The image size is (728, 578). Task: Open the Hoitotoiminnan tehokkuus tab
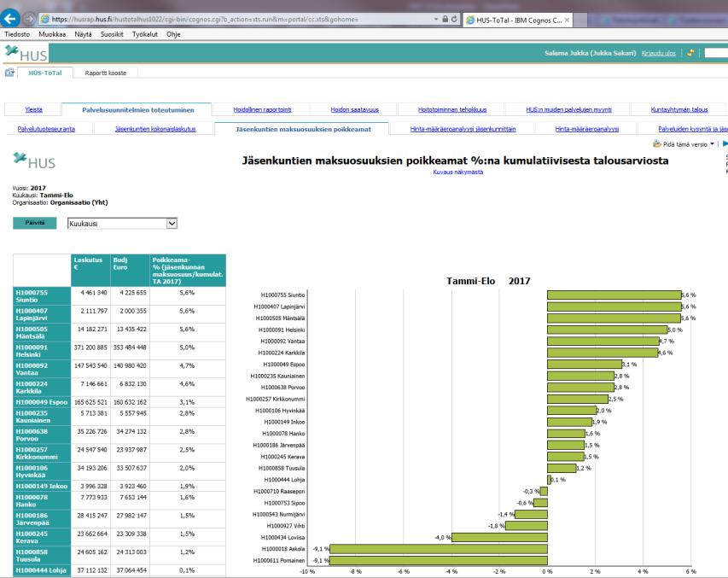[x=452, y=109]
